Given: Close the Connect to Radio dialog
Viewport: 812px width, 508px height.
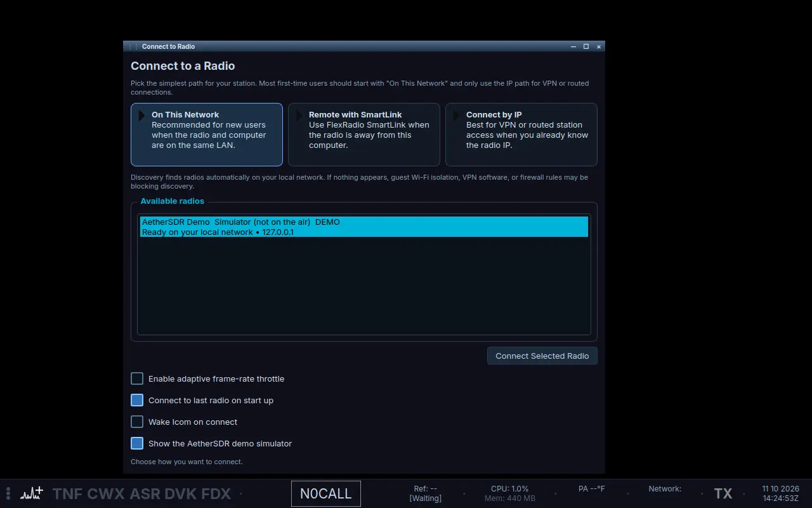Looking at the screenshot, I should (x=599, y=46).
